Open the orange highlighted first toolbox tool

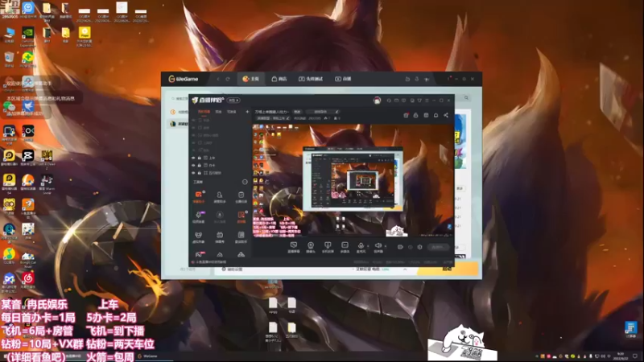pyautogui.click(x=199, y=196)
